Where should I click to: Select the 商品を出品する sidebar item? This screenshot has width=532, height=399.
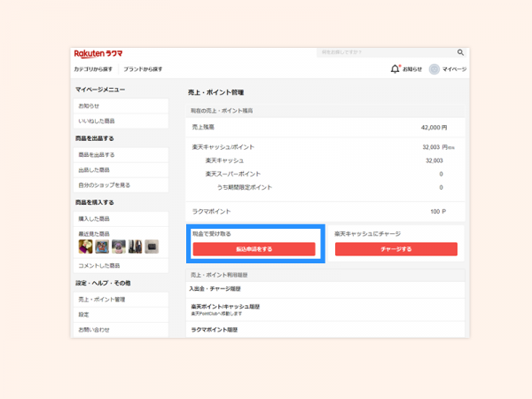pos(121,154)
